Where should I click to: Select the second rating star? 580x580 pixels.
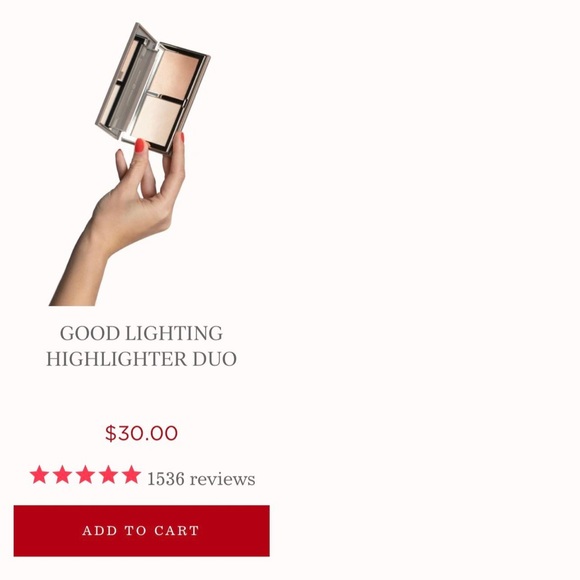(x=63, y=475)
